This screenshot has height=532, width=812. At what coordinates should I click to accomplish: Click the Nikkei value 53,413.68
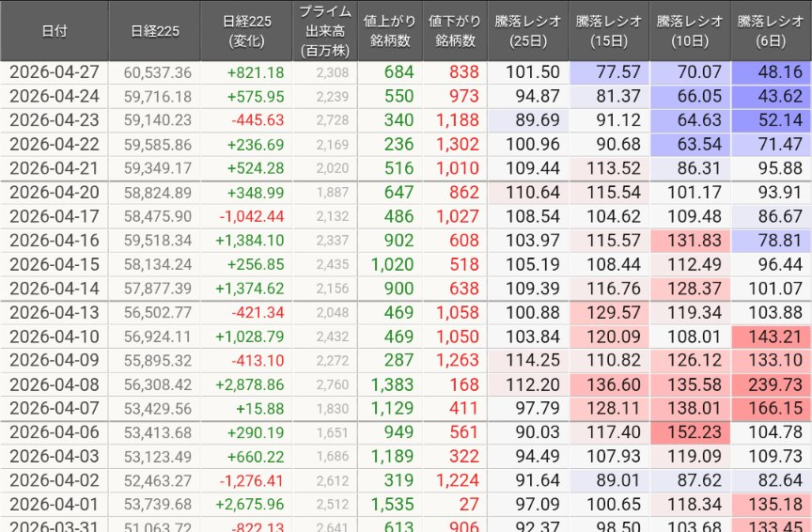[x=158, y=432]
